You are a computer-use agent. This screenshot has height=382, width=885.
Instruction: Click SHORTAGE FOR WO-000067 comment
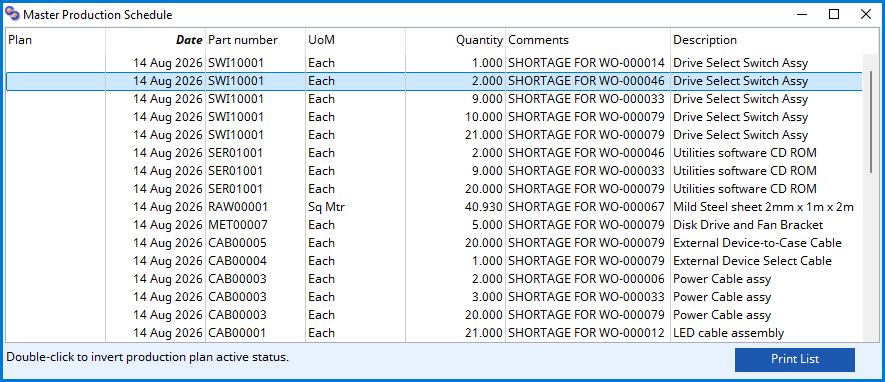(x=586, y=207)
